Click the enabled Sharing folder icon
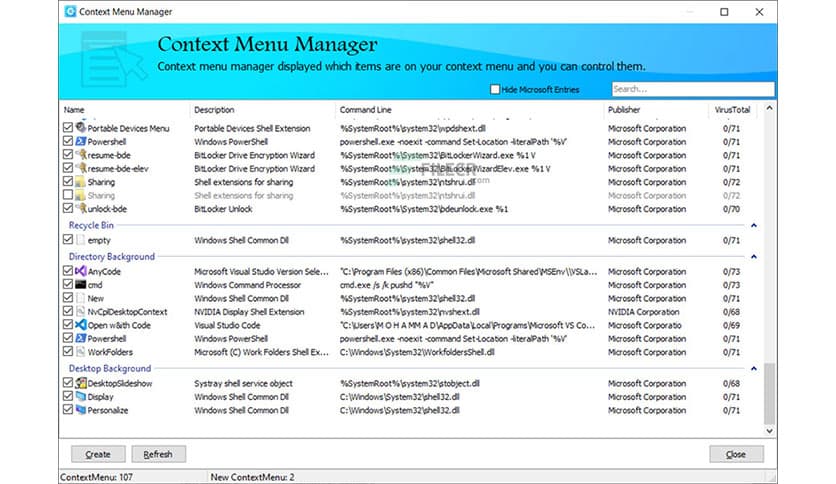This screenshot has height=484, width=836. (81, 182)
